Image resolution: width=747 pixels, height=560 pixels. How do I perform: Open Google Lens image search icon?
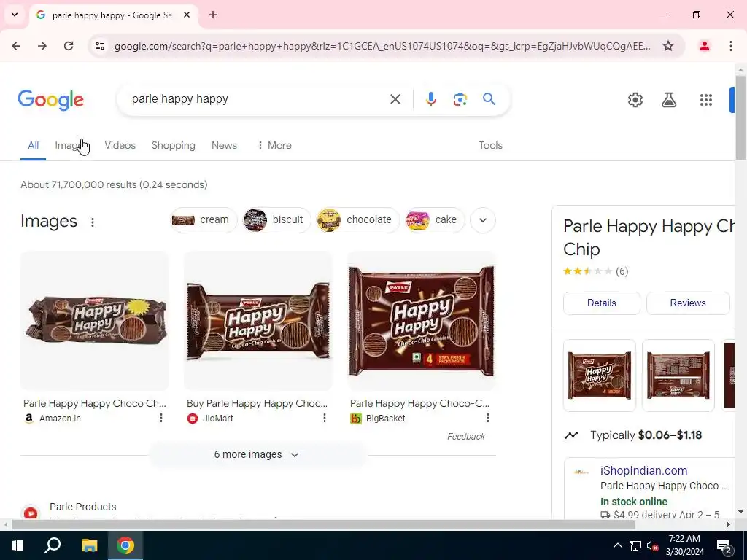pos(460,99)
